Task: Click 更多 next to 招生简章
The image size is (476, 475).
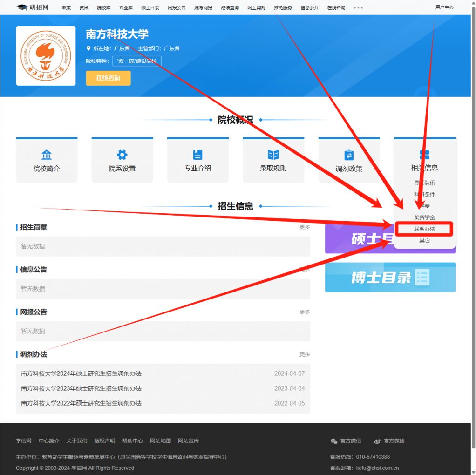Action: point(305,227)
